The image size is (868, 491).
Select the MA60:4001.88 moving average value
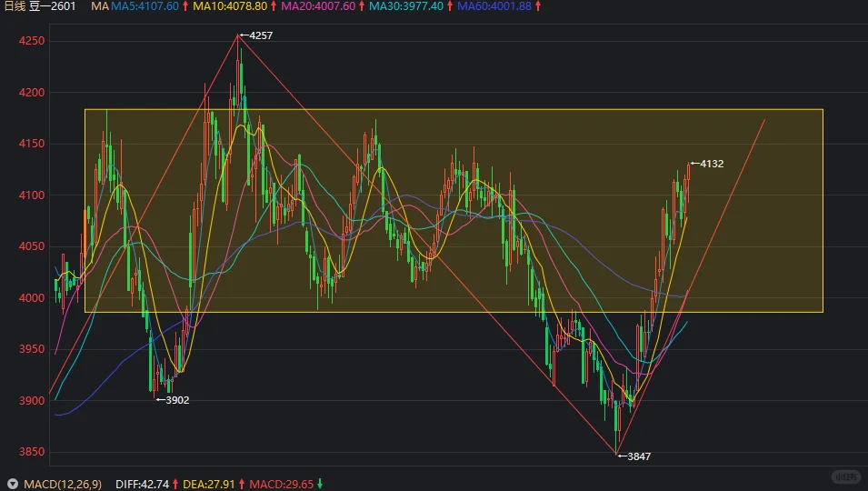[494, 6]
